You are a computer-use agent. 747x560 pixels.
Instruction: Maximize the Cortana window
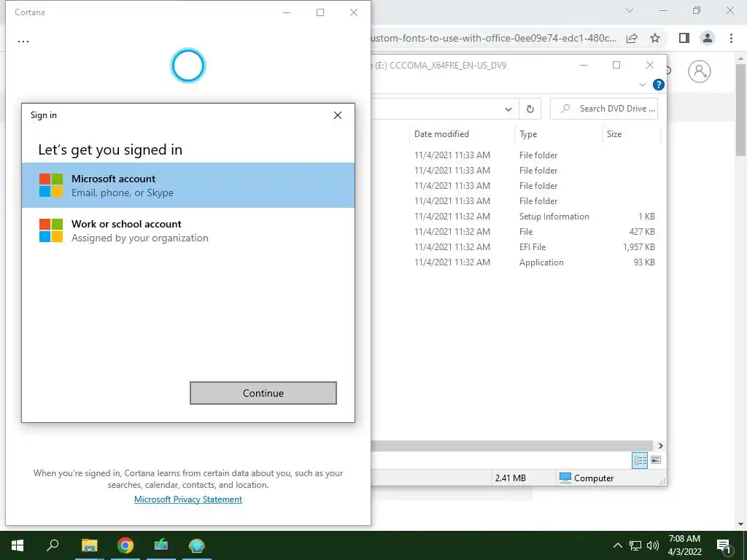[320, 12]
